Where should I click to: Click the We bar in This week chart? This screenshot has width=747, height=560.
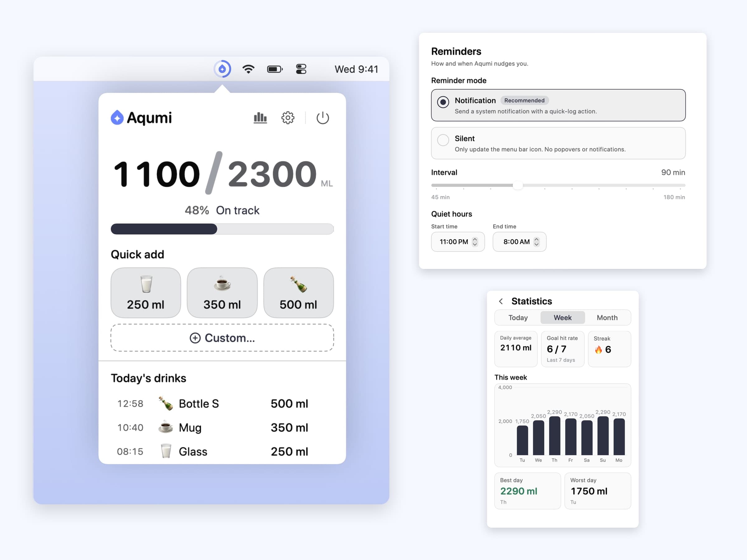[x=538, y=437]
